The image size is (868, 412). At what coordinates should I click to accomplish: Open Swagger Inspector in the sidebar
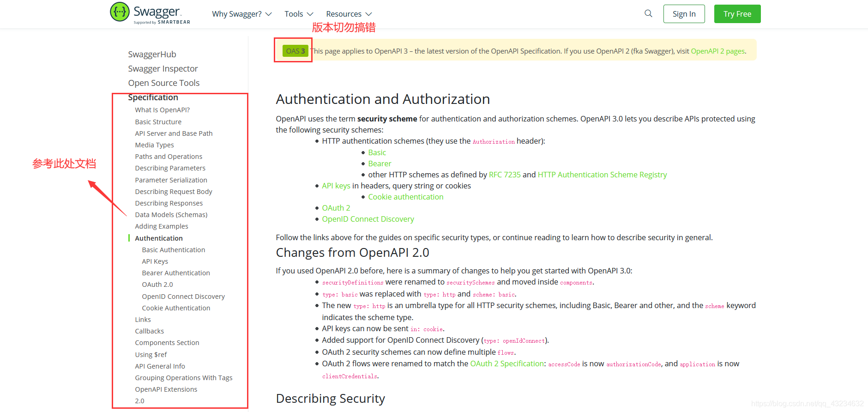point(163,68)
